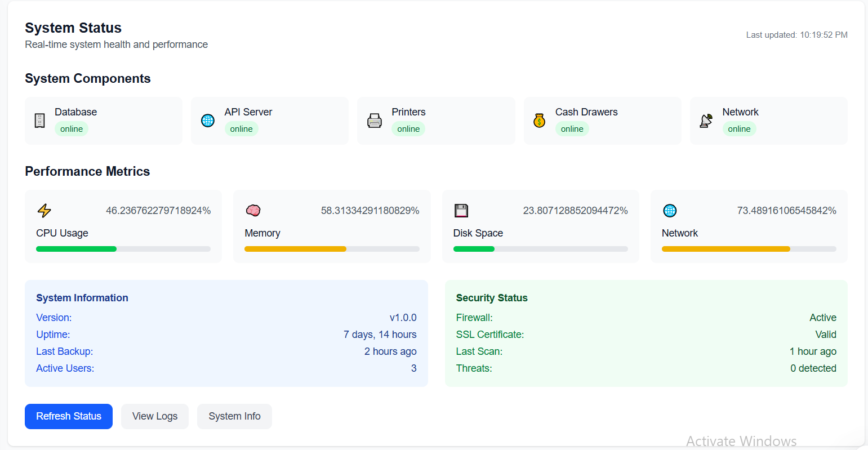Click the Network usage progress bar
The width and height of the screenshot is (868, 450).
coord(749,248)
